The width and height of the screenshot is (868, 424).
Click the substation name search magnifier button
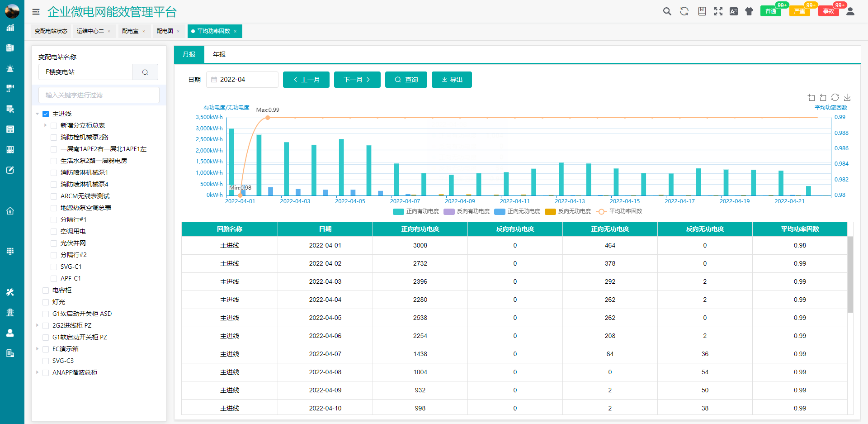click(x=145, y=72)
